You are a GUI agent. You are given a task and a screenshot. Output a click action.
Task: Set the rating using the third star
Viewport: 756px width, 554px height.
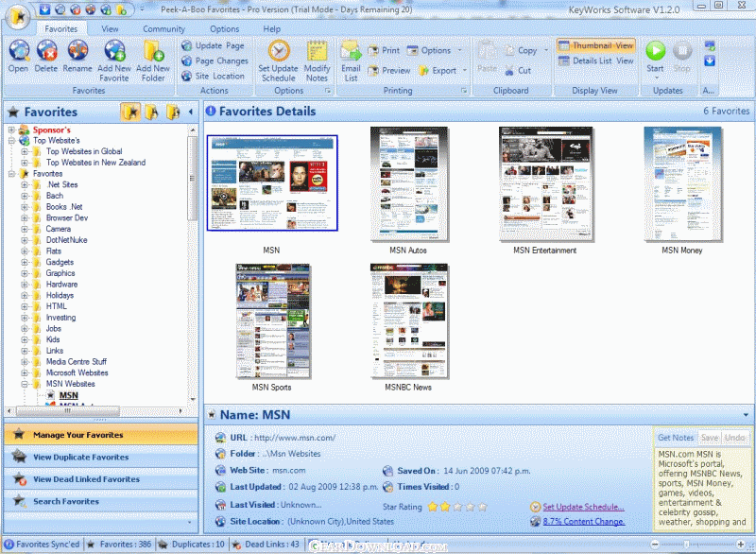point(455,507)
